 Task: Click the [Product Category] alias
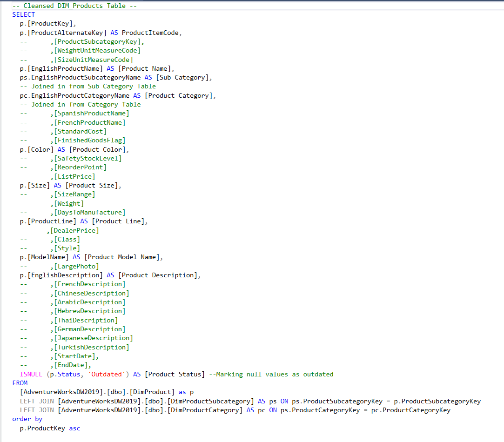[x=179, y=95]
